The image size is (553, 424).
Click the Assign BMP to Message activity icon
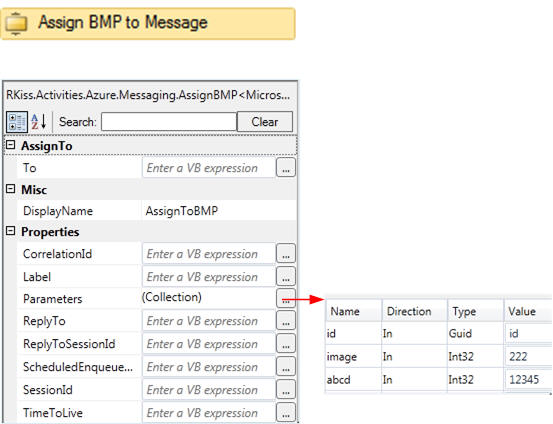(16, 24)
